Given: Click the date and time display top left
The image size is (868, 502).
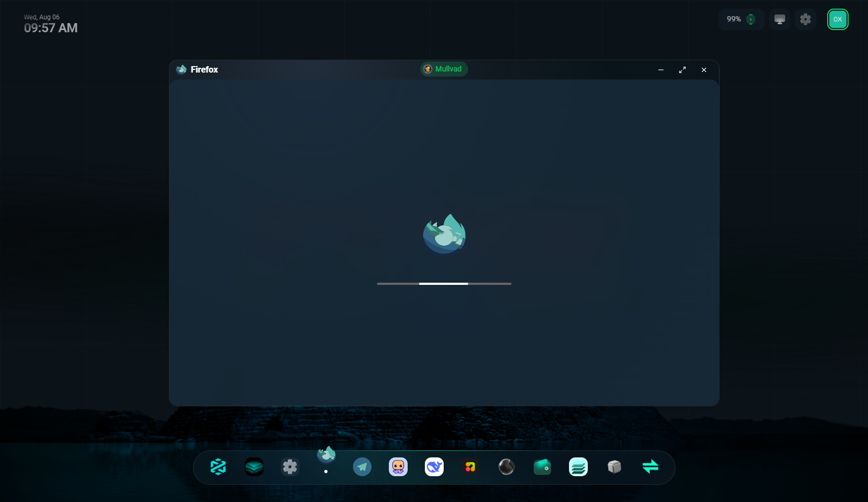Looking at the screenshot, I should (x=50, y=23).
